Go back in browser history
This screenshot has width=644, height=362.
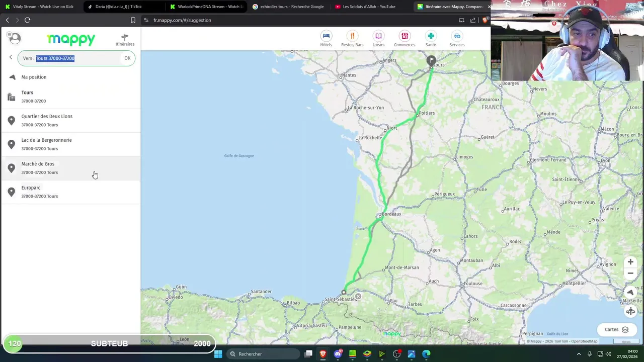(7, 20)
